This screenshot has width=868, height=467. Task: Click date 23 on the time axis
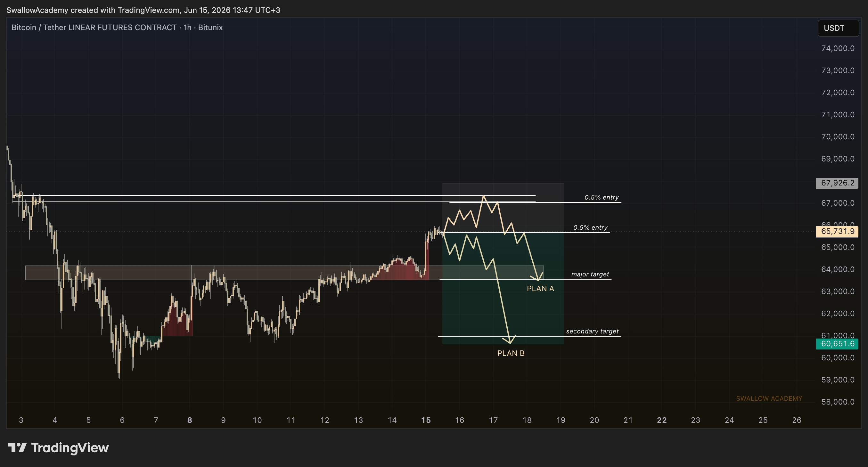pos(695,420)
